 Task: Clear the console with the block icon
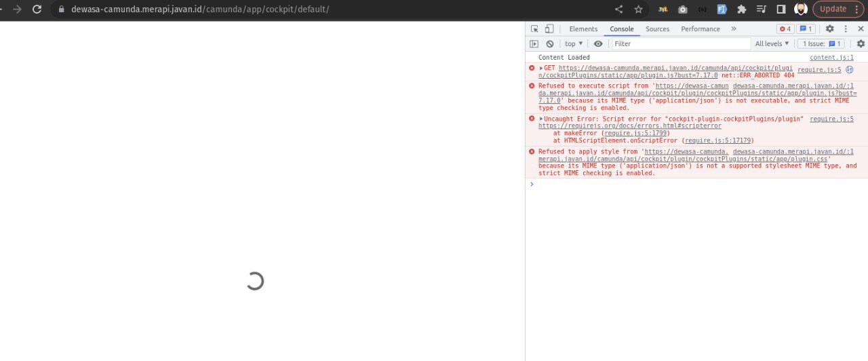coord(550,44)
